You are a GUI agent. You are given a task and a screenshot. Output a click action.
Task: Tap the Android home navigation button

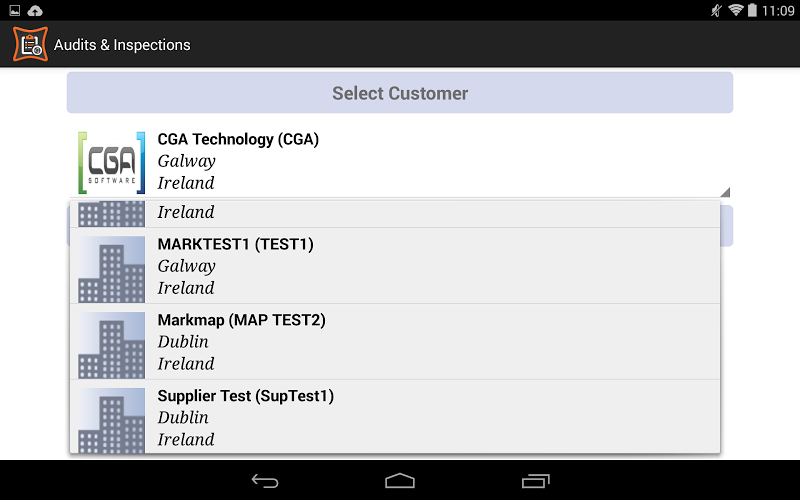click(400, 481)
